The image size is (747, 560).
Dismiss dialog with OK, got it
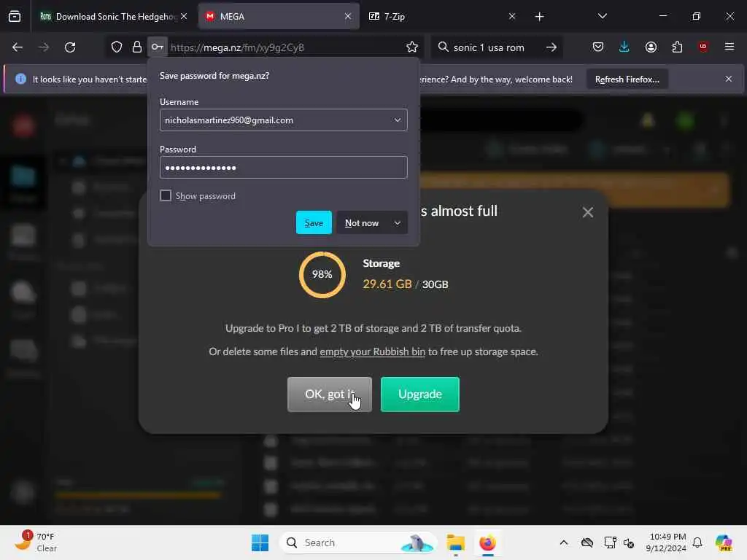point(330,394)
